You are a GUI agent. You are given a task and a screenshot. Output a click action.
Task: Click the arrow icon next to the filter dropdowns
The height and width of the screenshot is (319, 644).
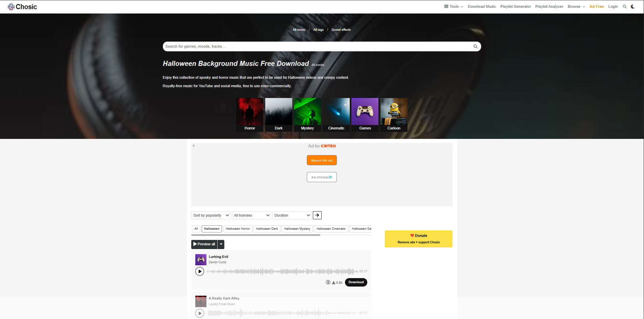[317, 215]
